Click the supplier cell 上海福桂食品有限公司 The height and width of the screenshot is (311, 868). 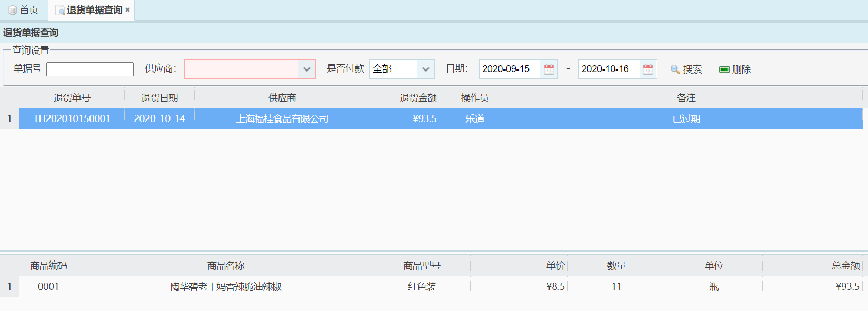point(282,119)
